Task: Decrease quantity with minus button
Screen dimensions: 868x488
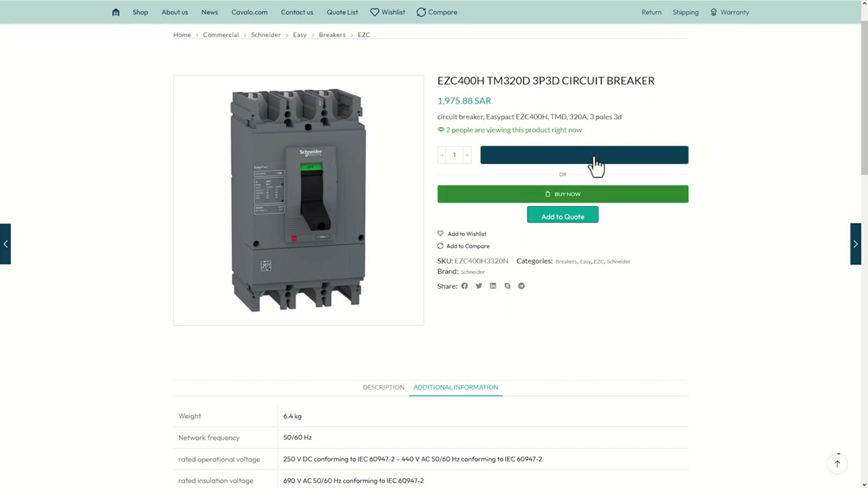Action: [x=441, y=155]
